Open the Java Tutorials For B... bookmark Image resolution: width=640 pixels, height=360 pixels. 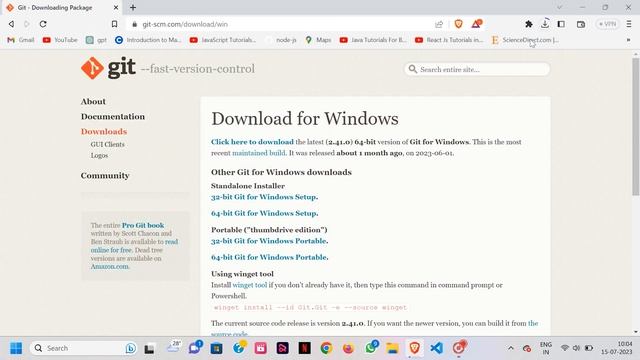(373, 40)
